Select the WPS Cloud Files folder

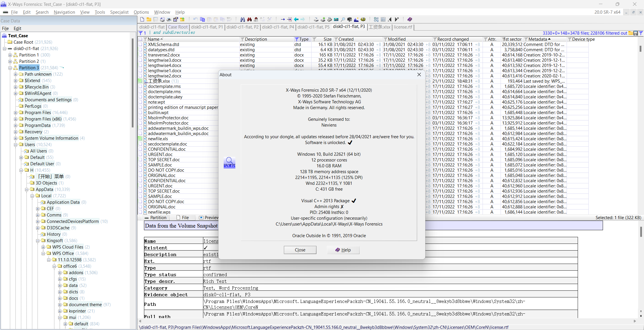(68, 247)
